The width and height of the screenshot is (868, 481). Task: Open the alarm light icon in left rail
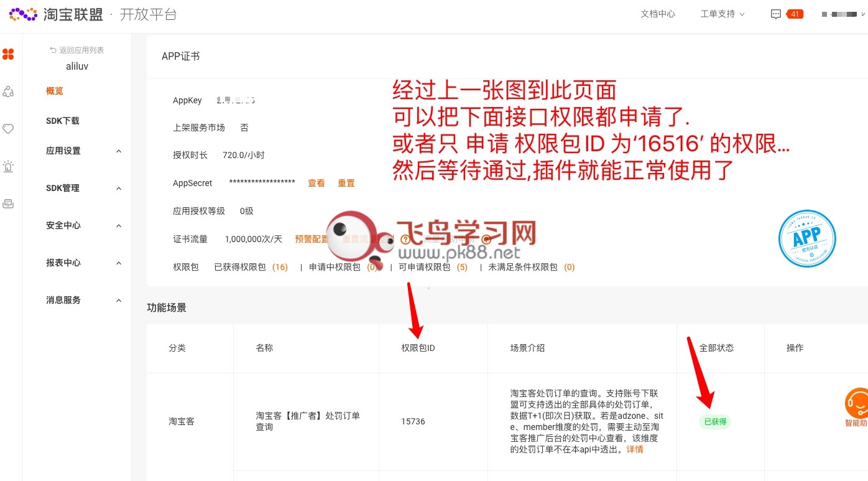coord(8,166)
